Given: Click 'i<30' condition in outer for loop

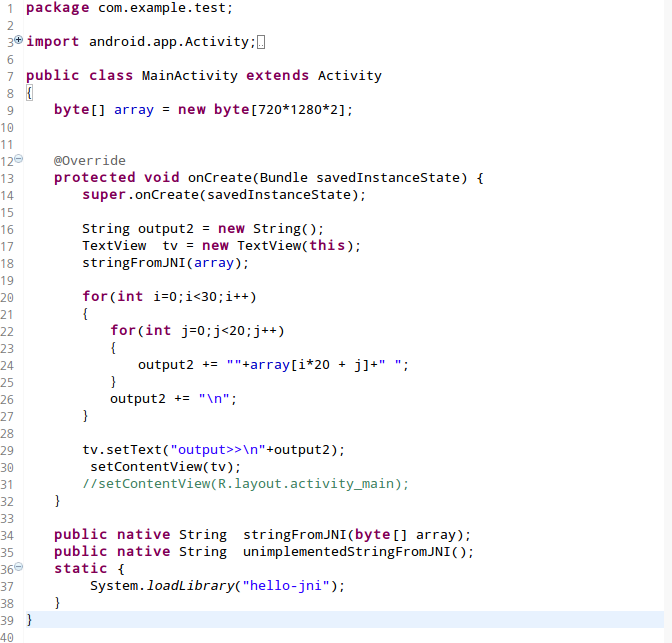Looking at the screenshot, I should tap(201, 297).
